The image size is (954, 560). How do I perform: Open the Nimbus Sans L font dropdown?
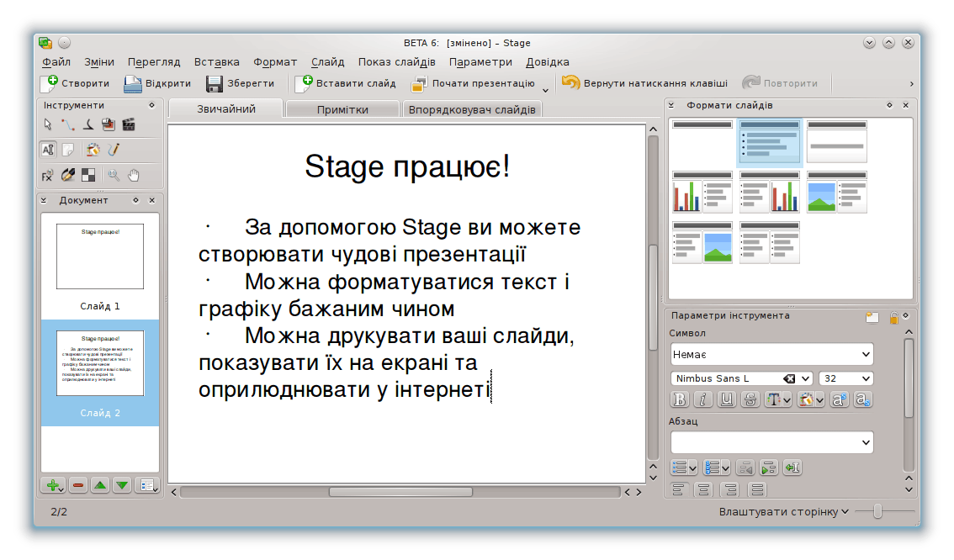click(804, 378)
